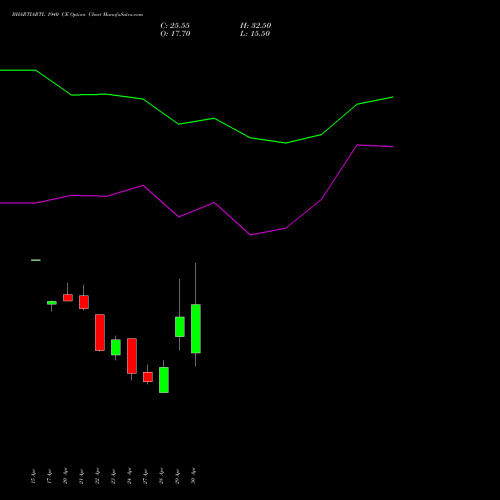Click the high value H: 32.50

tap(255, 26)
